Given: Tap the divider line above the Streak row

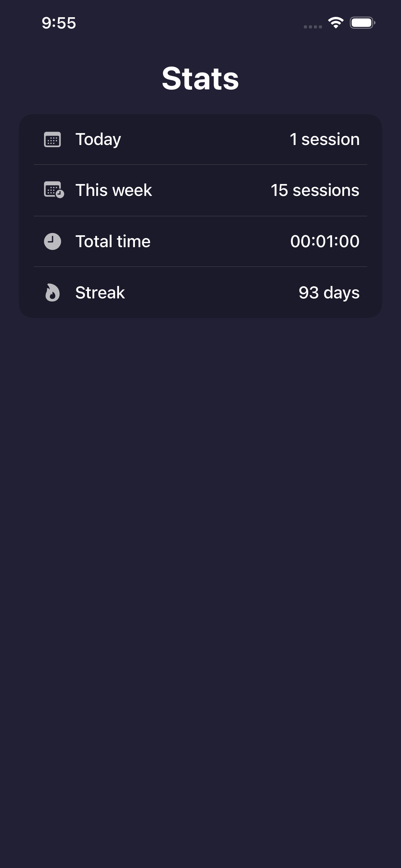Looking at the screenshot, I should pos(200,267).
